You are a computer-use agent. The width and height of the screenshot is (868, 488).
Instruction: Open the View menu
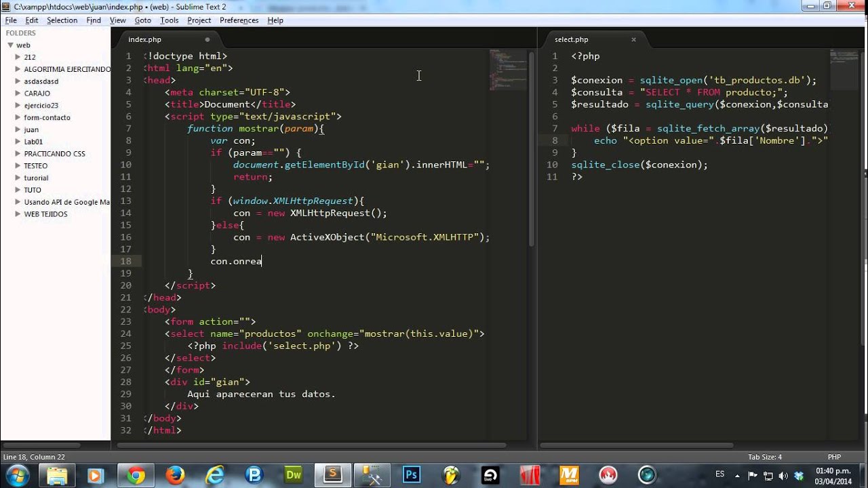[118, 20]
